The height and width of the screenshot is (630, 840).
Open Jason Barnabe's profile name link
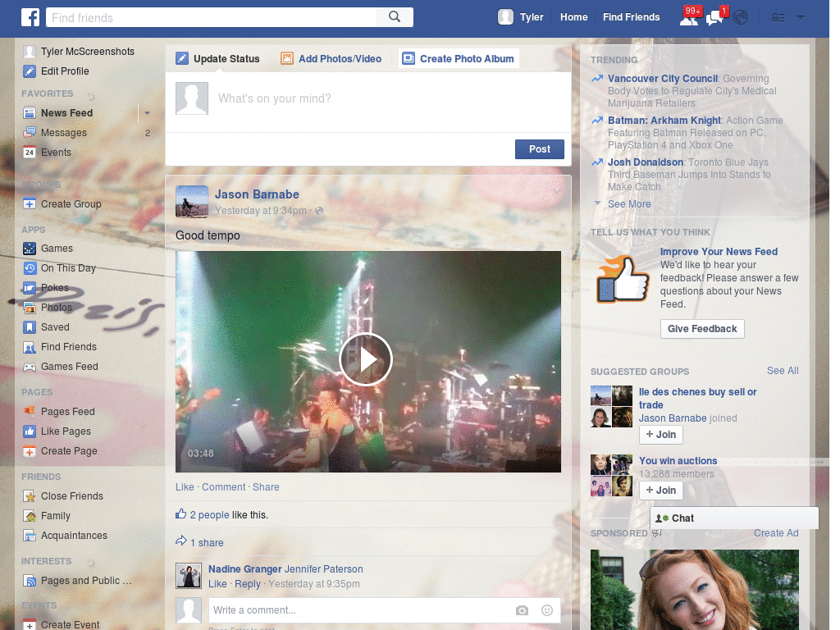tap(257, 194)
